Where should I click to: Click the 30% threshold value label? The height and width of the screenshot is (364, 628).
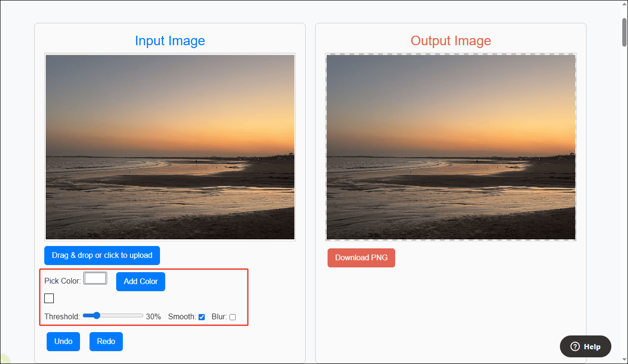click(153, 316)
